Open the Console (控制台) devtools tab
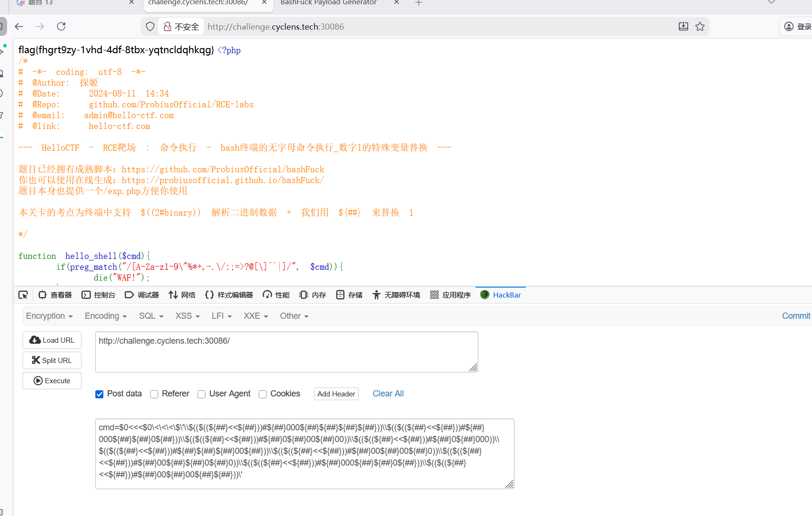Image resolution: width=812 pixels, height=516 pixels. [98, 295]
